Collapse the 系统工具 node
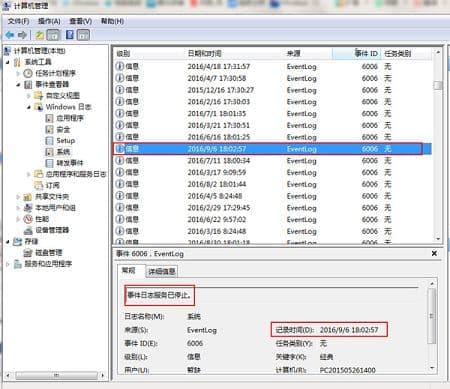 tap(8, 62)
